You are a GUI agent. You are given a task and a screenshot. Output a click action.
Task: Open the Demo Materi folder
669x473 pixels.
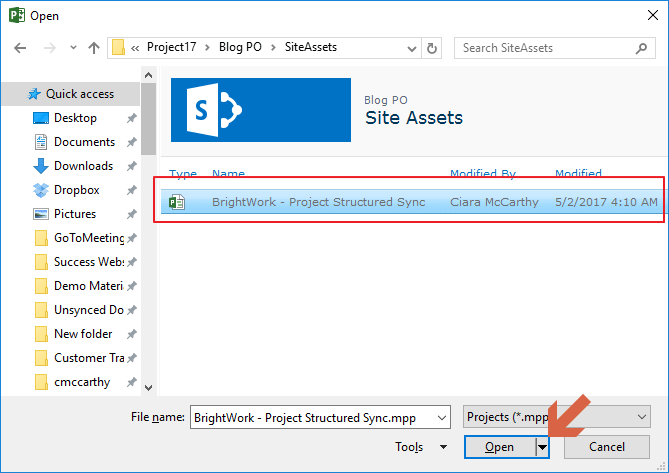coord(89,286)
